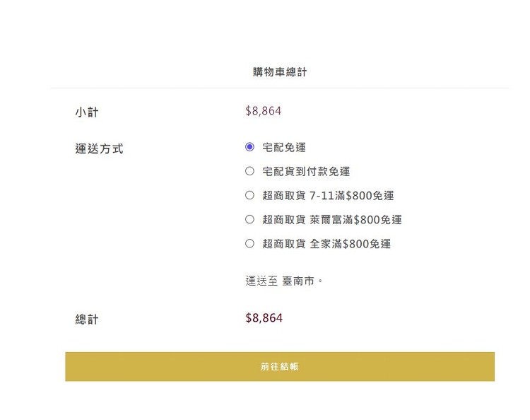Click the 宅配貨到付款免運 label text

pos(306,171)
